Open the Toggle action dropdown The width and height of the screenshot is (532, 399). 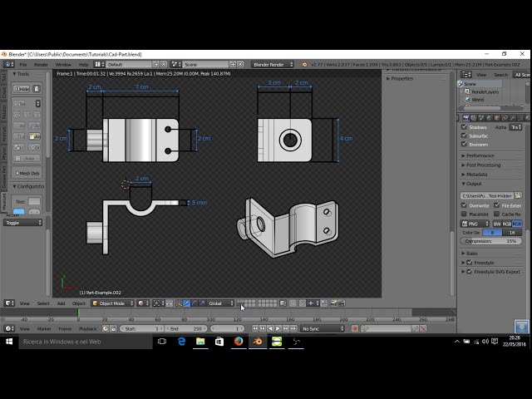click(22, 223)
